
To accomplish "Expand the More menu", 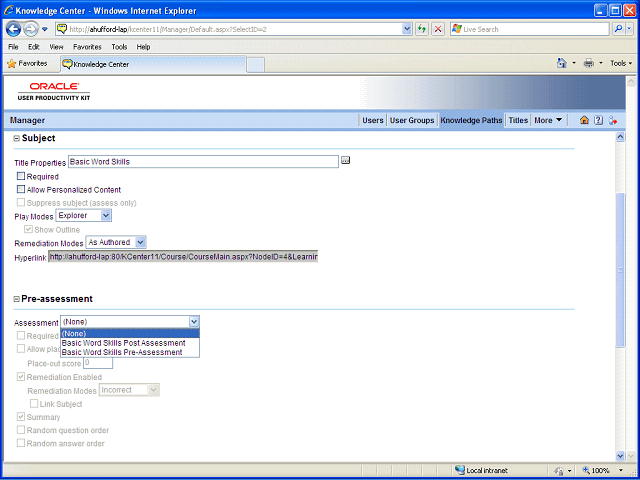I will [548, 120].
